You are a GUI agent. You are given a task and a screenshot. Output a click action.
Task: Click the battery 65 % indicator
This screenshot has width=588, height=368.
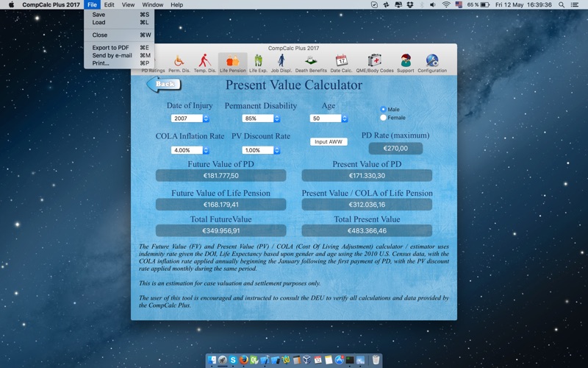coord(478,4)
